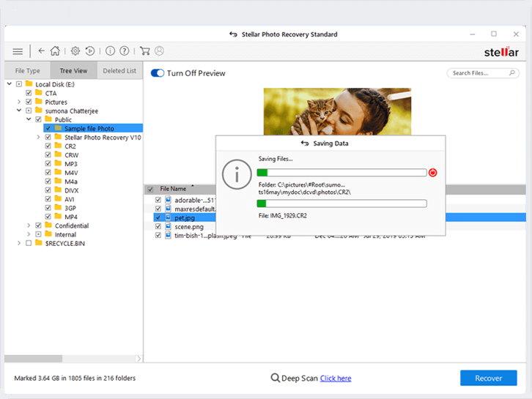
Task: Stop saving with the red stop icon
Action: [x=432, y=173]
